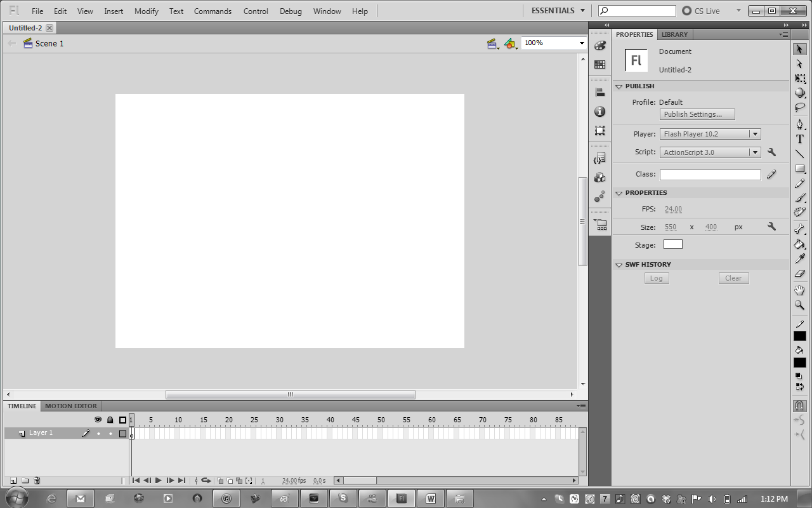Select the Brush tool
Image resolution: width=812 pixels, height=508 pixels.
point(800,197)
